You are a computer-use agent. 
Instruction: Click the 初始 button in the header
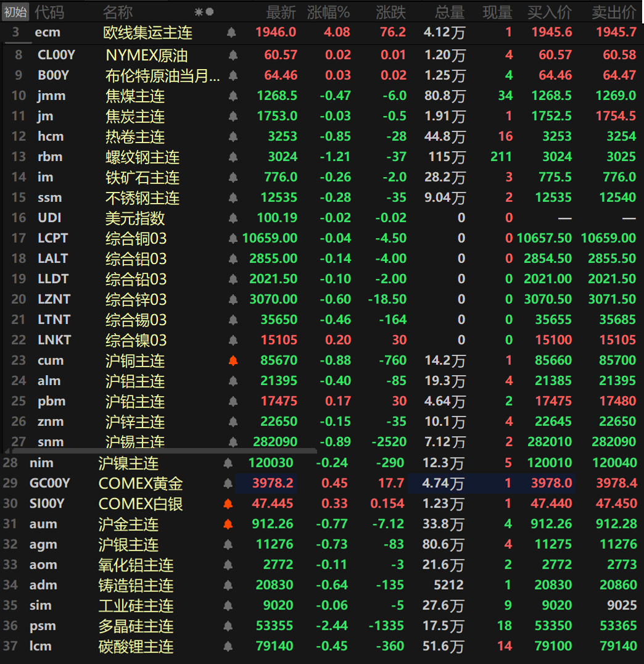(15, 12)
